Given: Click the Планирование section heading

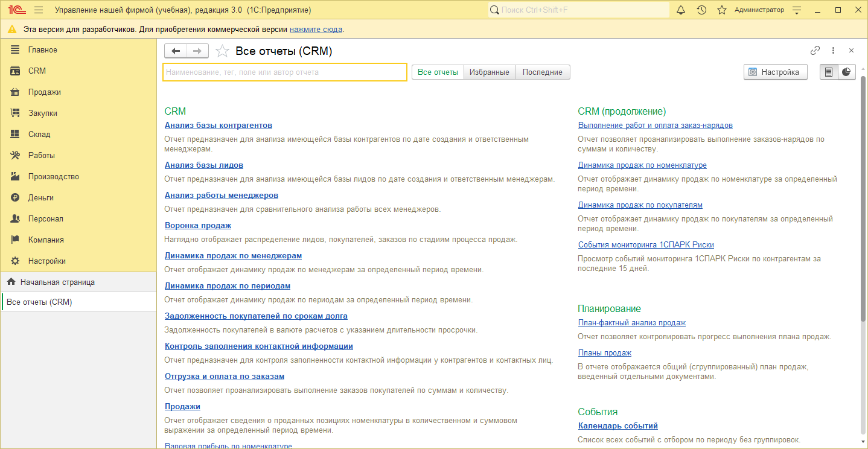Looking at the screenshot, I should click(609, 309).
